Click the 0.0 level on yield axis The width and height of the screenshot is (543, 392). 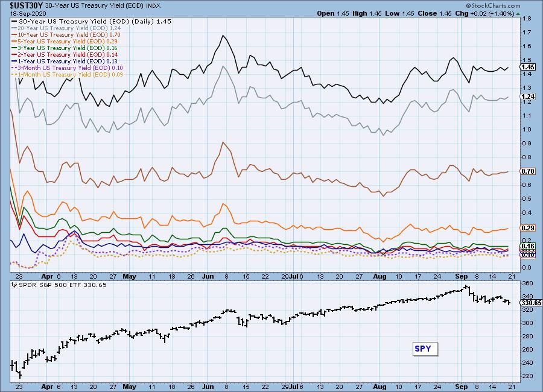[527, 267]
